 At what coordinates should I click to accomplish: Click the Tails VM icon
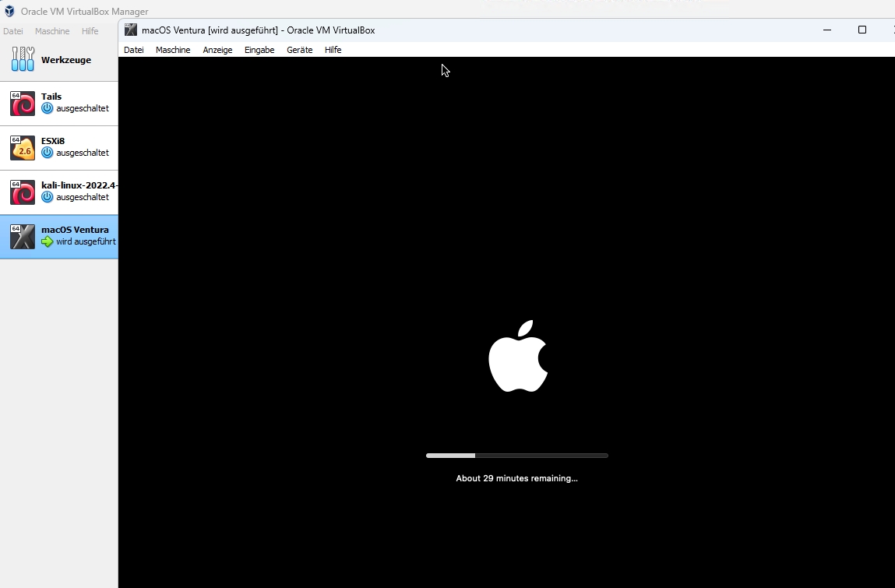(x=23, y=104)
